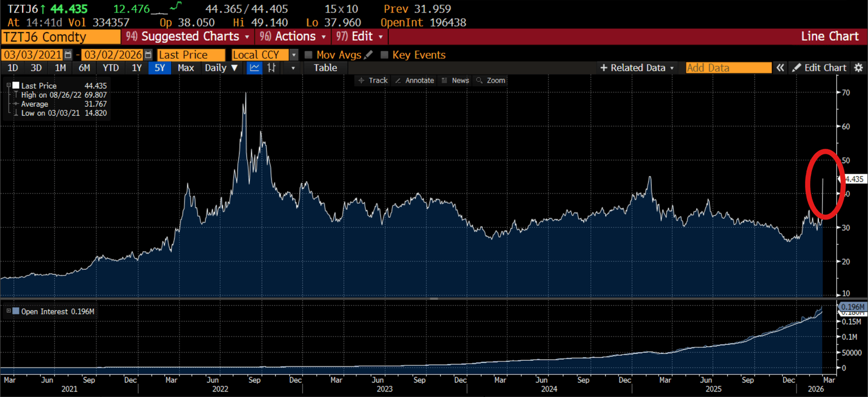868x397 pixels.
Task: Collapse the Last Price legend tree
Action: pos(8,85)
